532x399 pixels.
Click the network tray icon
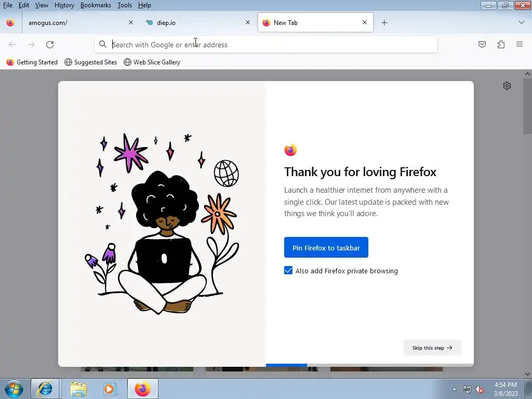[467, 390]
